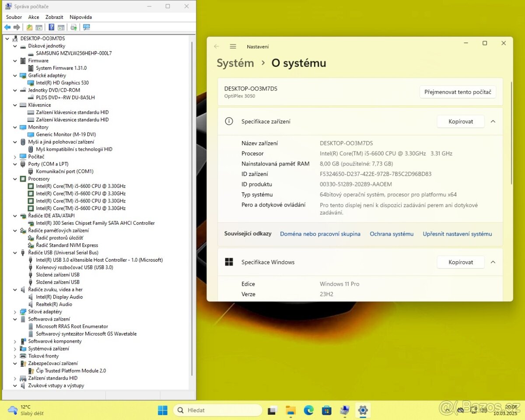This screenshot has height=420, width=525.
Task: Open the Akce menu
Action: point(34,17)
